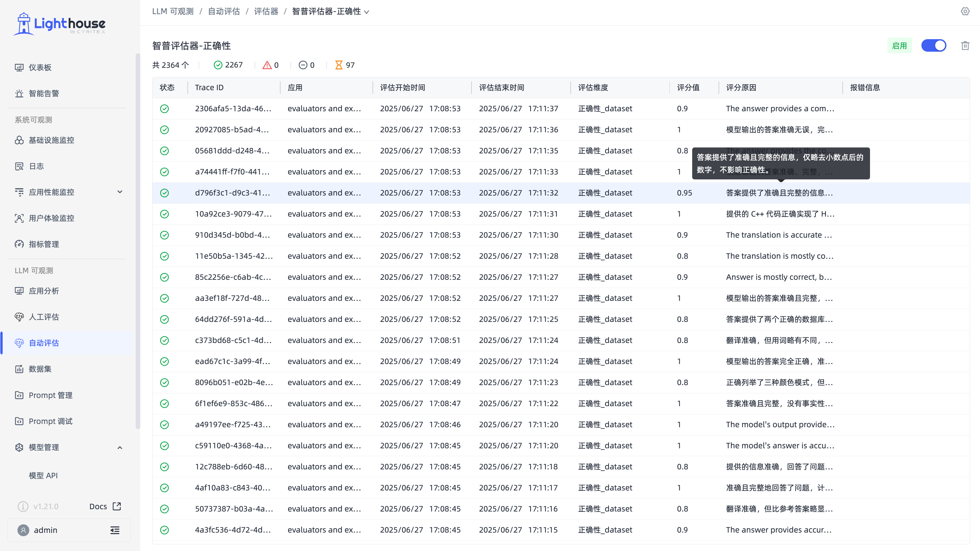Viewport: 980px width, 551px height.
Task: Filter by pending hourglass count 97
Action: coord(345,65)
